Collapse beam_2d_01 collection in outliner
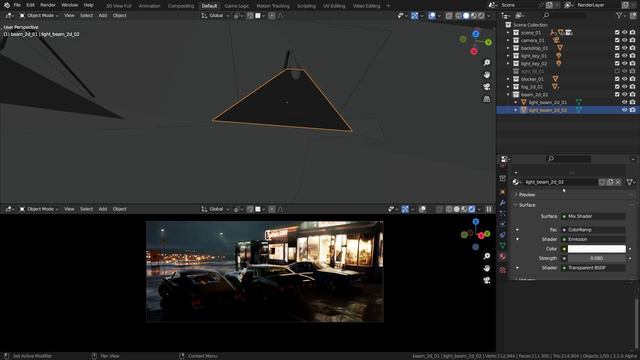640x360 pixels. tap(508, 94)
